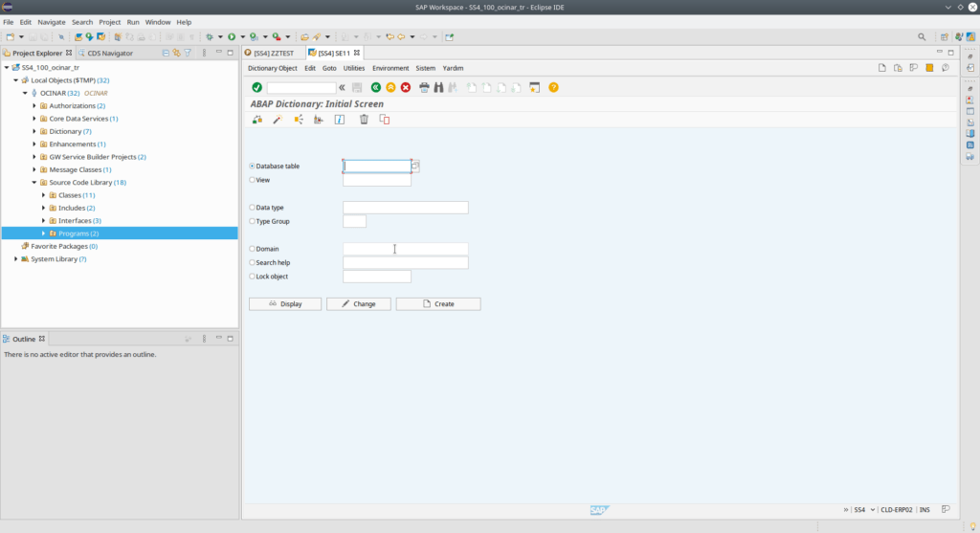Screen dimensions: 980x533
Task: Click the Copy object icon
Action: pos(385,120)
